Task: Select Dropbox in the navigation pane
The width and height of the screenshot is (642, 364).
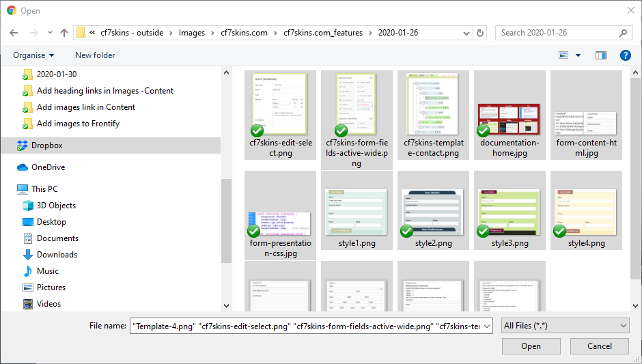Action: [46, 145]
